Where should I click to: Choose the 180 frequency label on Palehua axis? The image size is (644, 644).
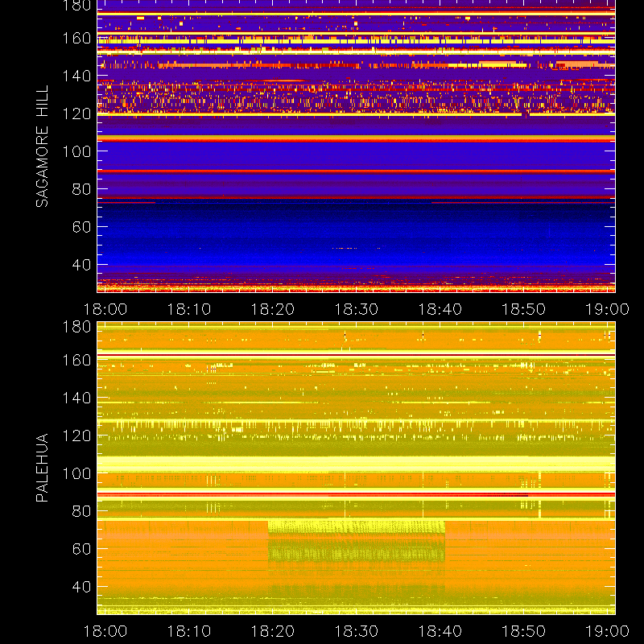pos(76,327)
